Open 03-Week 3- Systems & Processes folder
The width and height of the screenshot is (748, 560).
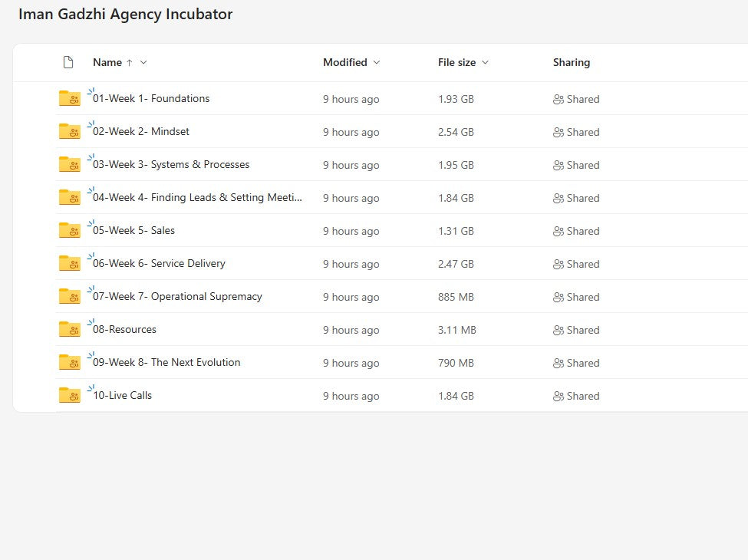pyautogui.click(x=171, y=164)
